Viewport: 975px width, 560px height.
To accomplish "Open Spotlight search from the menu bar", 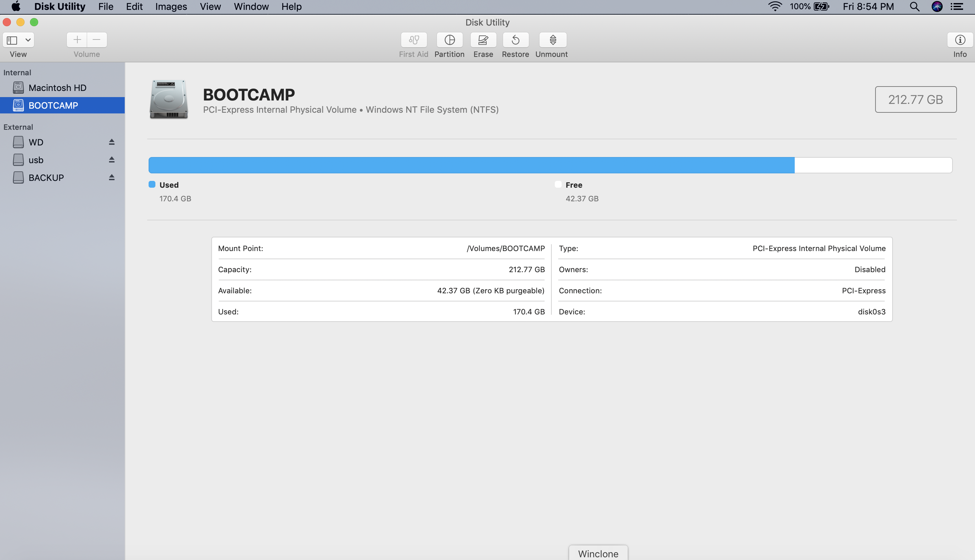I will click(x=915, y=6).
